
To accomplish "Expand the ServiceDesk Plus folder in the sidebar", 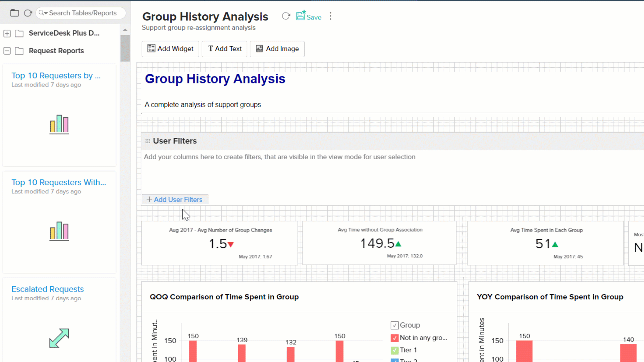I will coord(7,33).
